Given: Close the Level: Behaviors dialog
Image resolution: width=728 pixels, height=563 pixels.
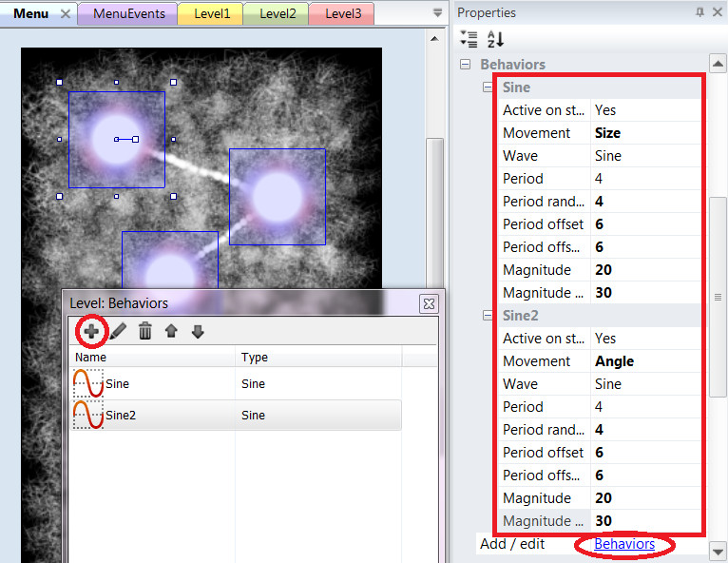Looking at the screenshot, I should [429, 302].
